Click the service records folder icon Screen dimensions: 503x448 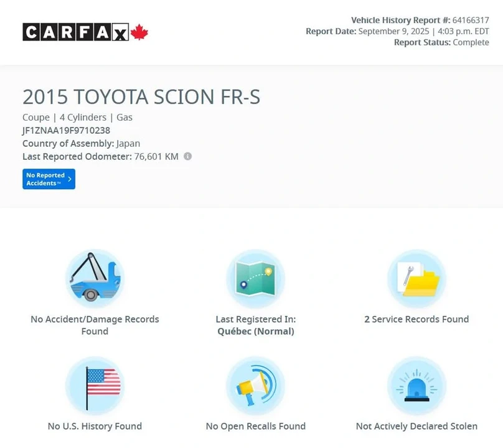[x=416, y=278]
